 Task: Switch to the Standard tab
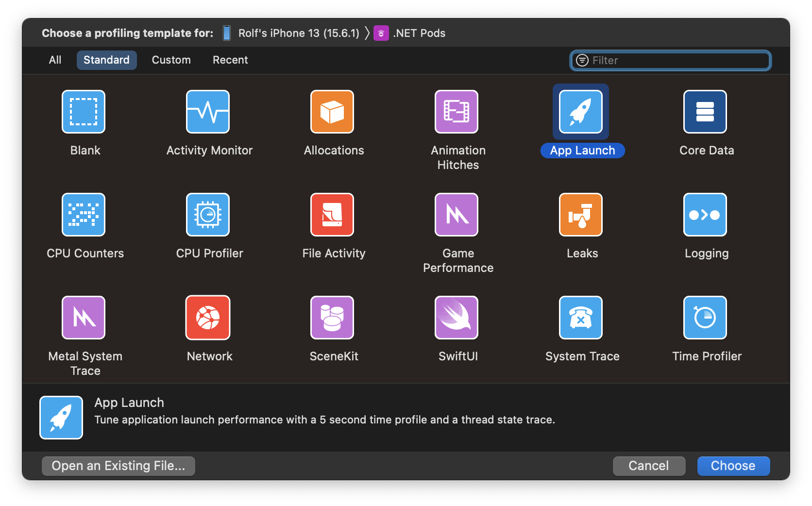[106, 60]
